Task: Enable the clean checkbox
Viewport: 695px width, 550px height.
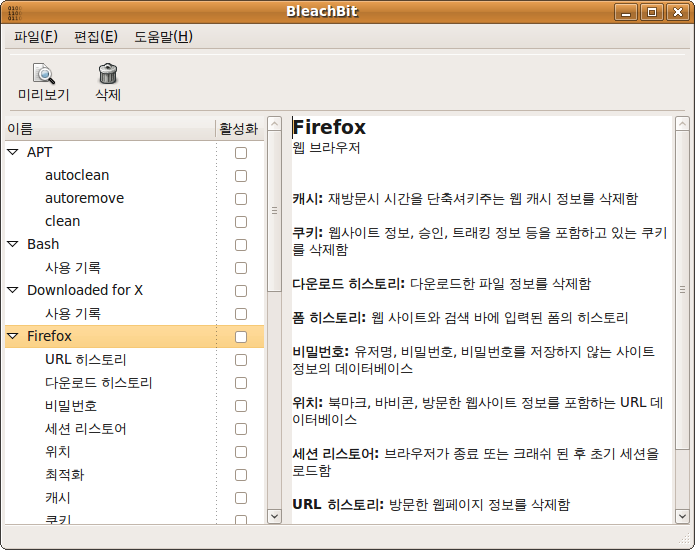Action: (x=241, y=222)
